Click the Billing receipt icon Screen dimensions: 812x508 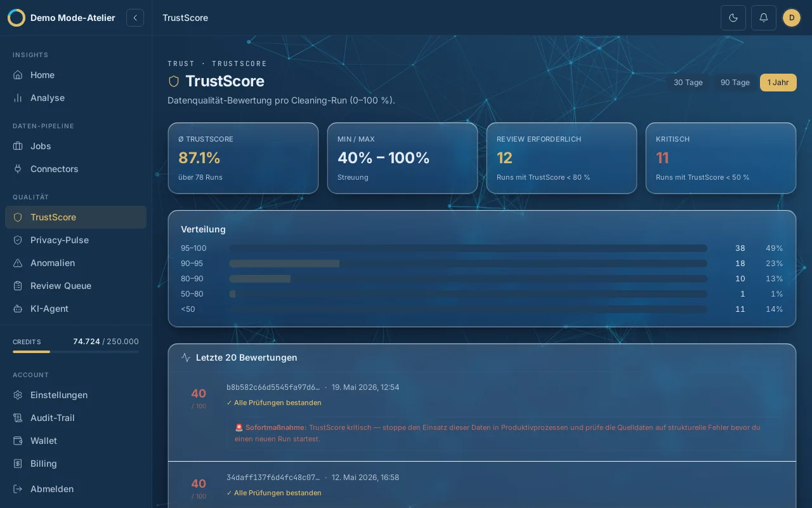[18, 464]
